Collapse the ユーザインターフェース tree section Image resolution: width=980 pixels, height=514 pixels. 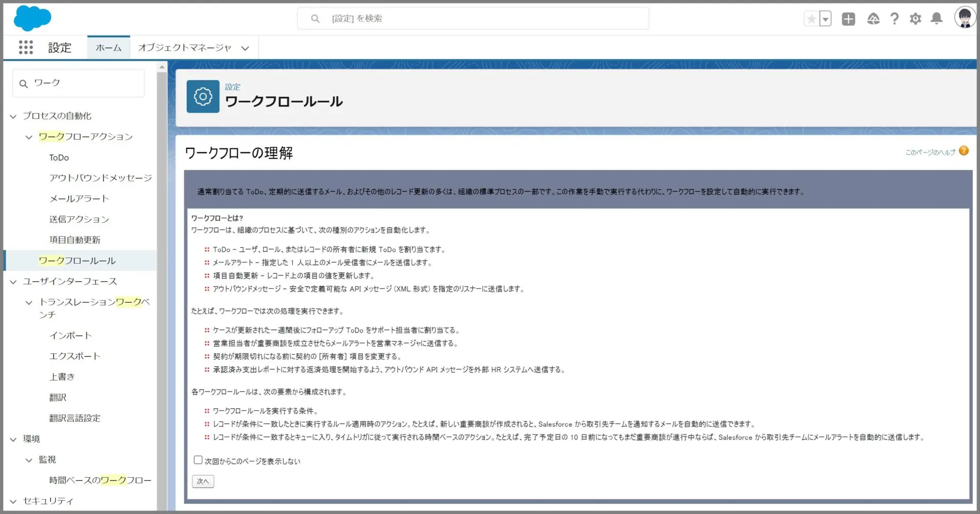tap(13, 281)
